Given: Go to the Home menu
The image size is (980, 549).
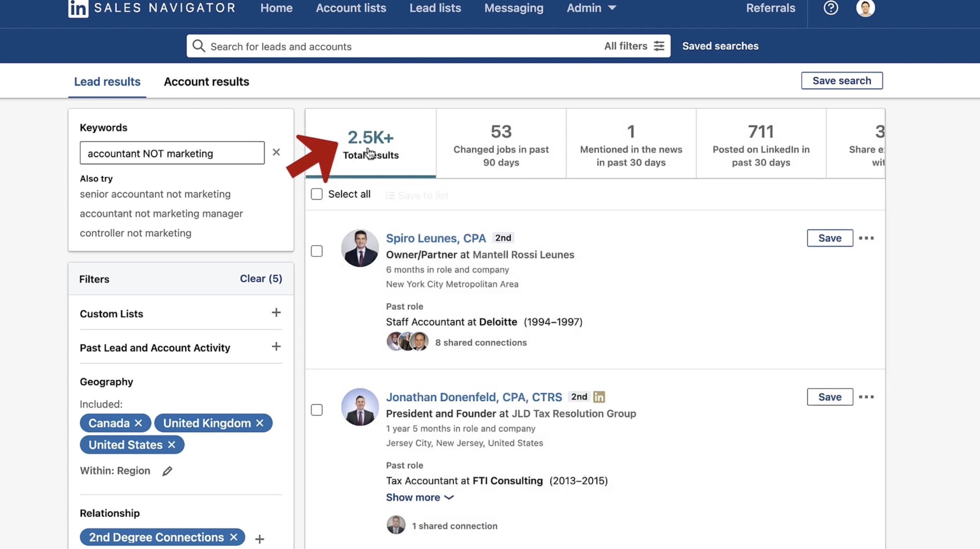Looking at the screenshot, I should (x=276, y=8).
